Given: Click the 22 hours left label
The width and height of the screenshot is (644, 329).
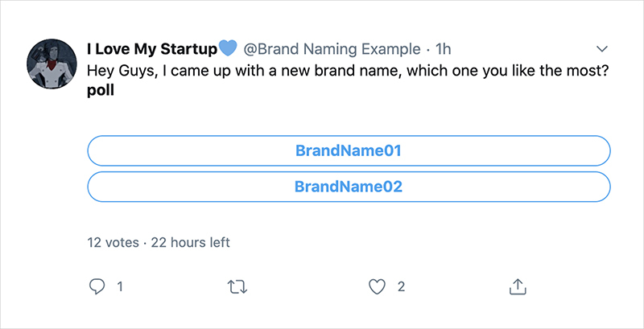Looking at the screenshot, I should (191, 242).
